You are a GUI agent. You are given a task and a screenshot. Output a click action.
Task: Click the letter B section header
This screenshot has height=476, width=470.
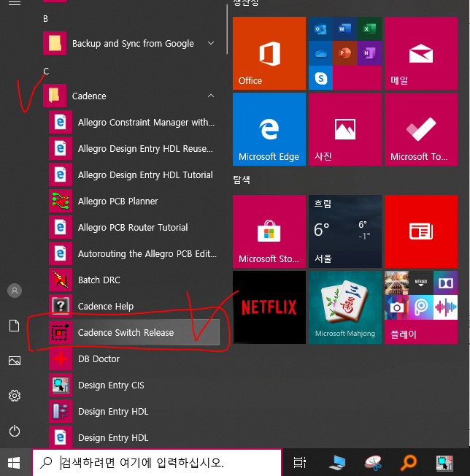coord(45,19)
